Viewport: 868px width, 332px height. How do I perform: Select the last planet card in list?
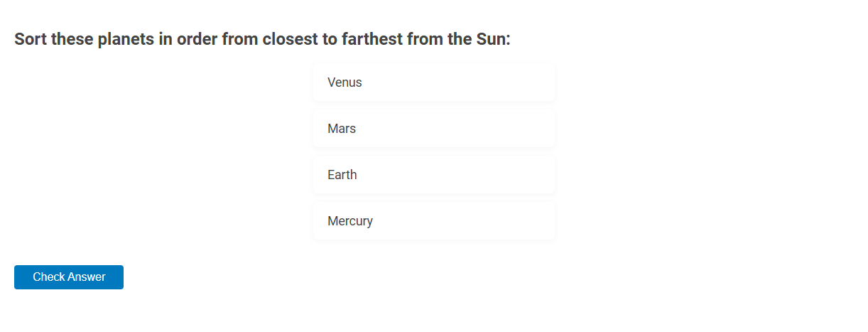click(434, 221)
